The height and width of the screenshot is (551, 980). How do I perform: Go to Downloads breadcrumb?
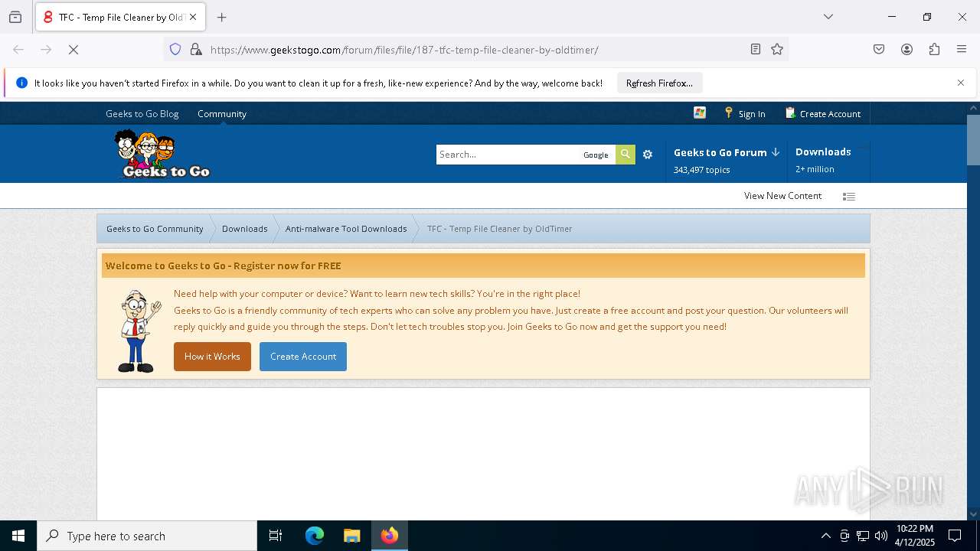(x=245, y=229)
